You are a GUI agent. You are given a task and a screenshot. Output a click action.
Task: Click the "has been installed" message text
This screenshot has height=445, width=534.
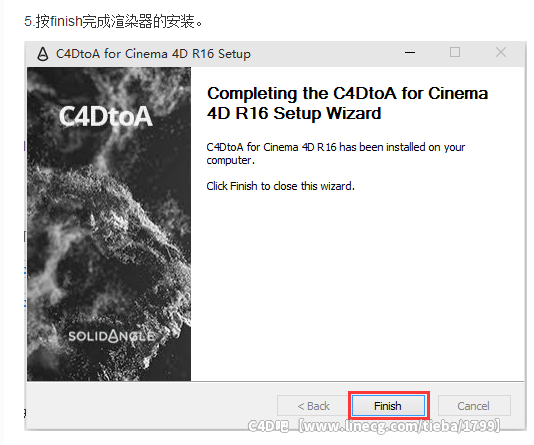pos(335,154)
